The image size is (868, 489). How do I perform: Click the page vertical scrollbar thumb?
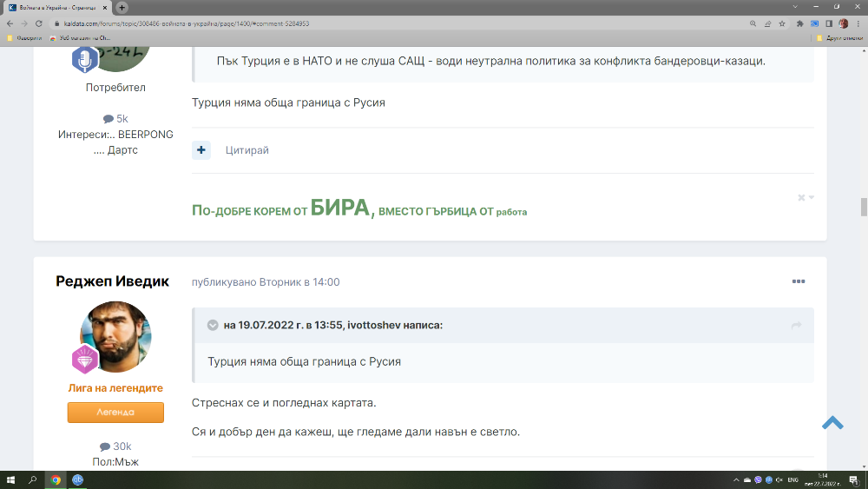pyautogui.click(x=864, y=207)
